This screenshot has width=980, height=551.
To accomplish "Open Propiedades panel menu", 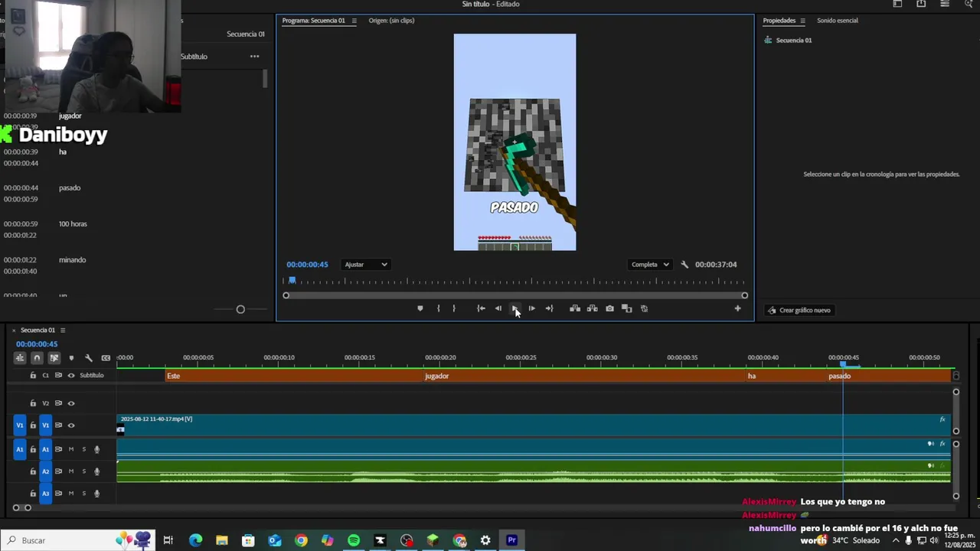I will [x=802, y=21].
